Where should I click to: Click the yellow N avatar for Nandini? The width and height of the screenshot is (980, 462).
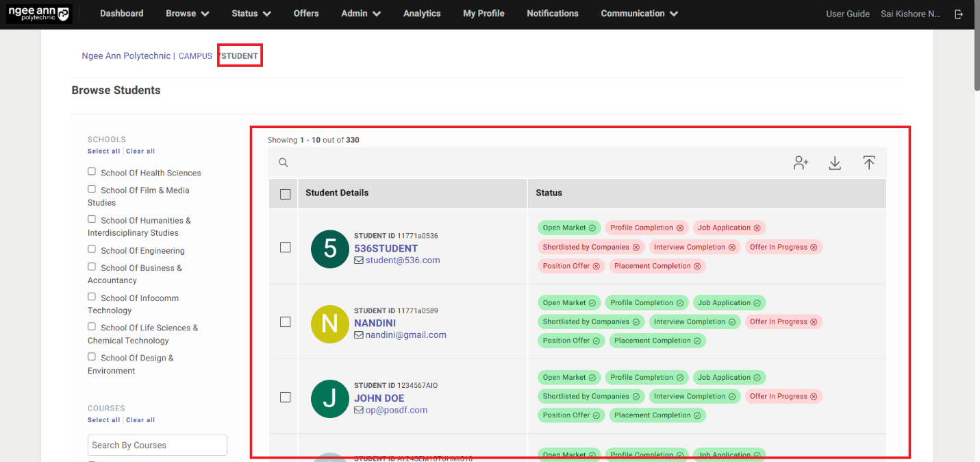tap(329, 324)
